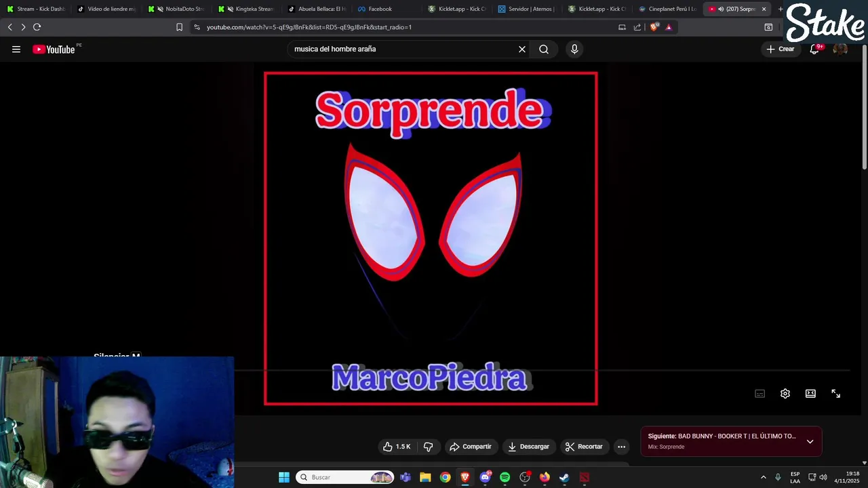Click the Descargar download button
This screenshot has height=488, width=868.
528,447
